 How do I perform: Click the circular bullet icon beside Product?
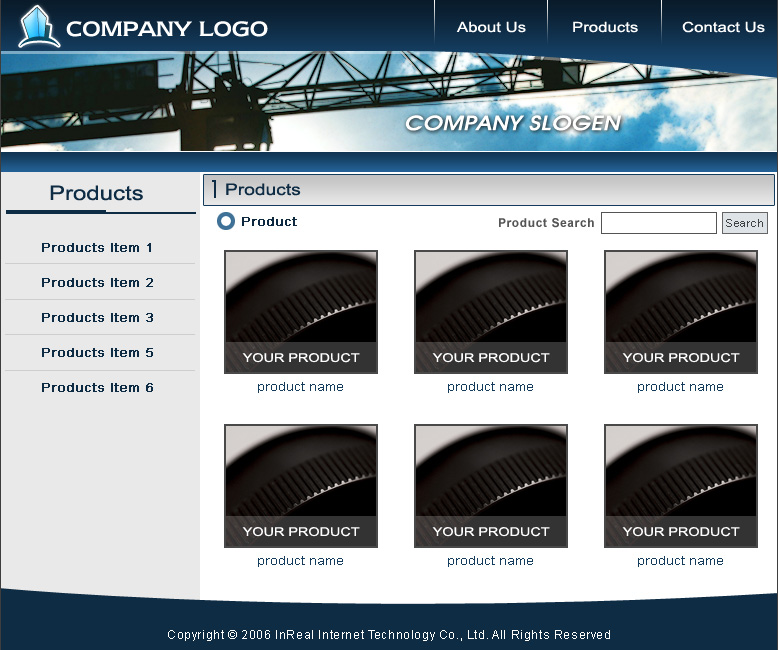point(226,221)
